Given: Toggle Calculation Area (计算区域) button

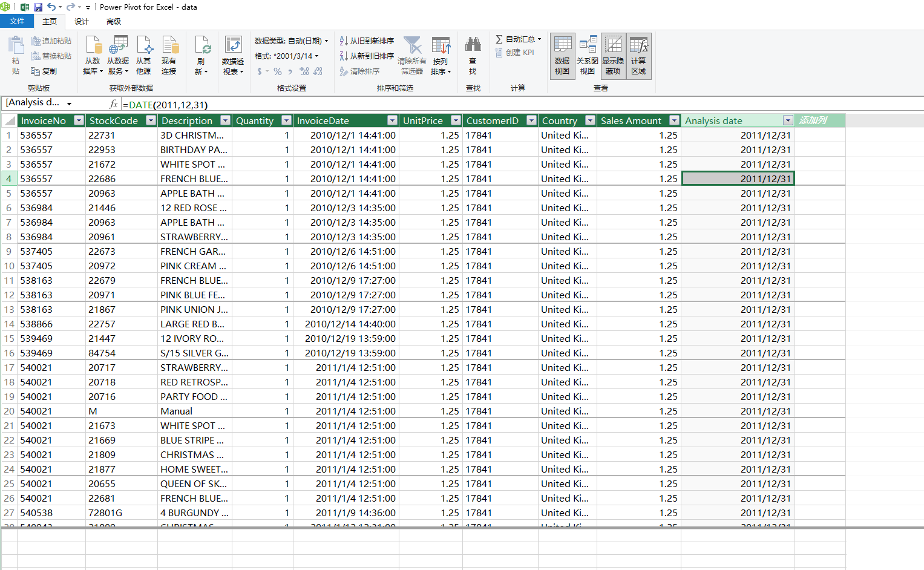Looking at the screenshot, I should (x=639, y=56).
